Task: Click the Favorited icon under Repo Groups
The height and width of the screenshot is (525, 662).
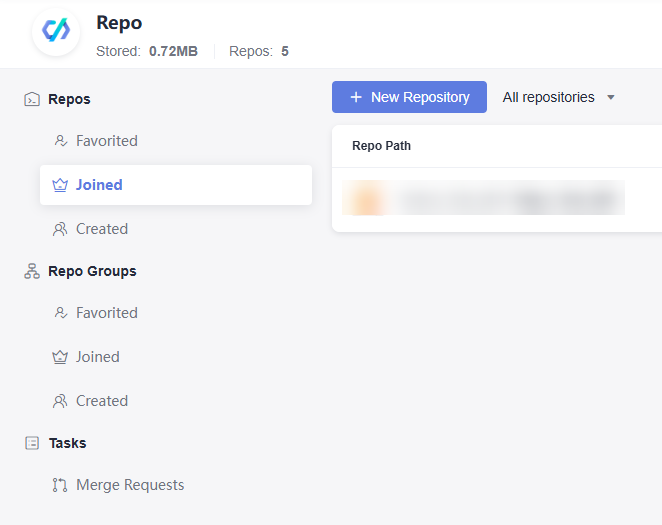Action: pos(60,313)
